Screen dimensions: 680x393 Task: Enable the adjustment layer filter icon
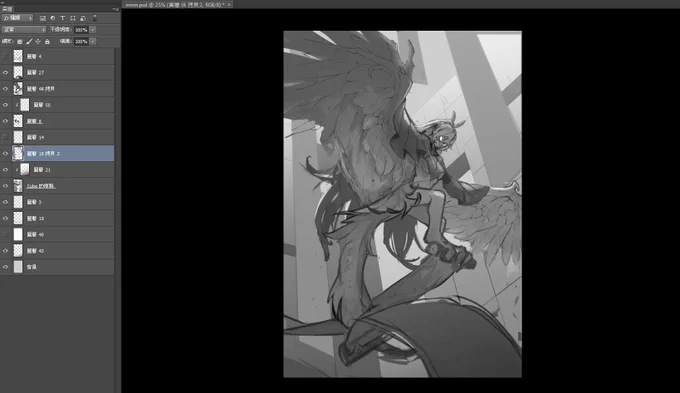(x=52, y=18)
